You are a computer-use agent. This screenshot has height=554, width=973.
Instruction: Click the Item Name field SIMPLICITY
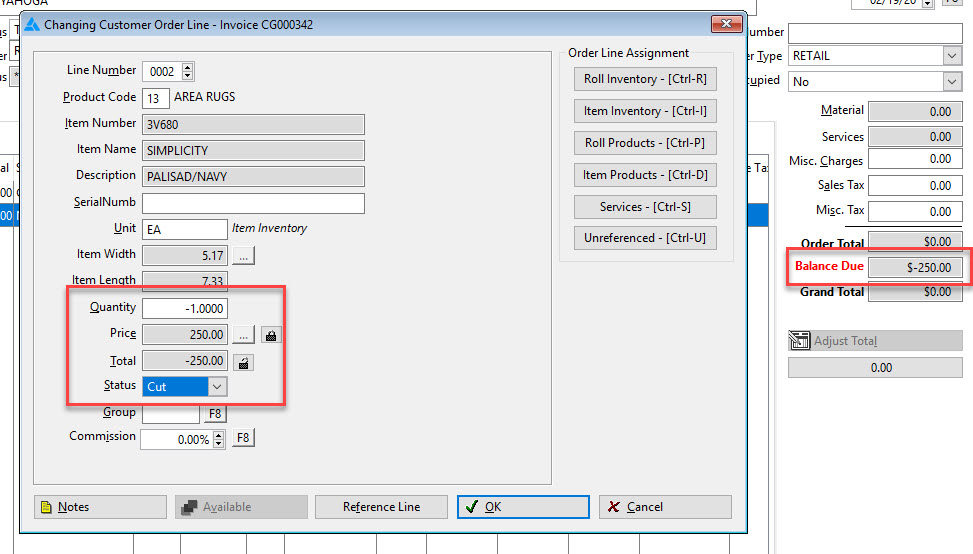(x=253, y=151)
